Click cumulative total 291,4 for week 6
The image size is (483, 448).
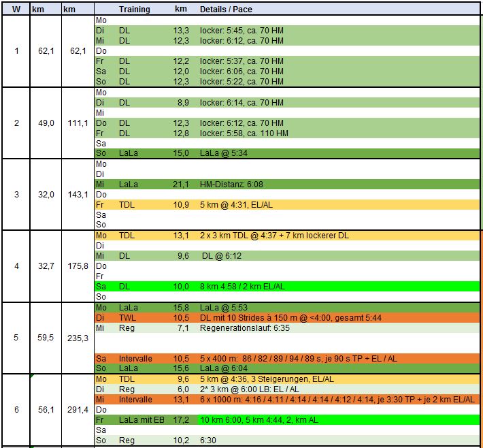78,409
